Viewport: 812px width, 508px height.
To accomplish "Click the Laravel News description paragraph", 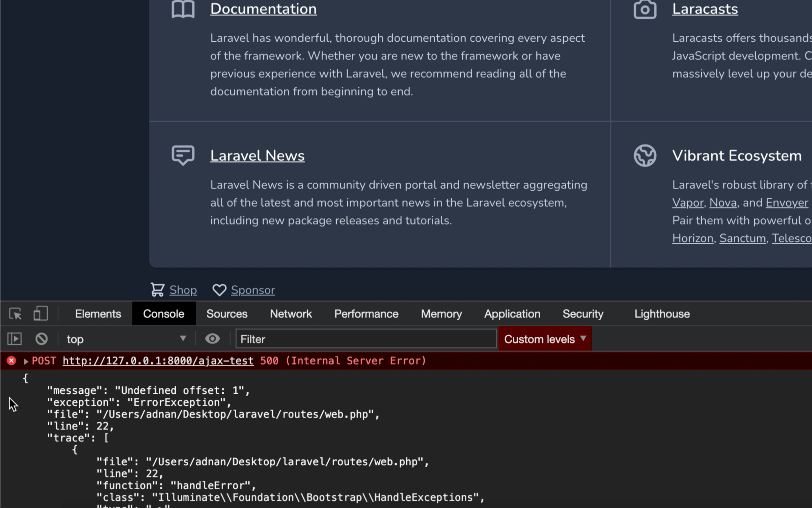I will click(399, 203).
